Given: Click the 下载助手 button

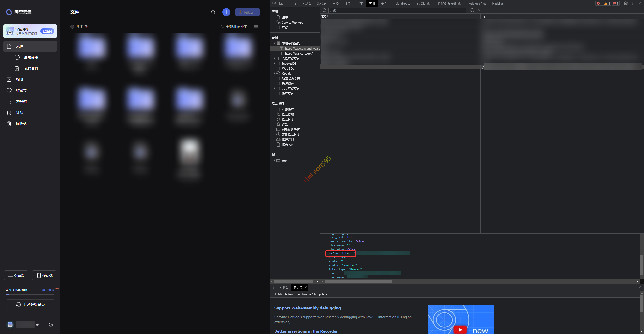Looking at the screenshot, I should (x=247, y=12).
